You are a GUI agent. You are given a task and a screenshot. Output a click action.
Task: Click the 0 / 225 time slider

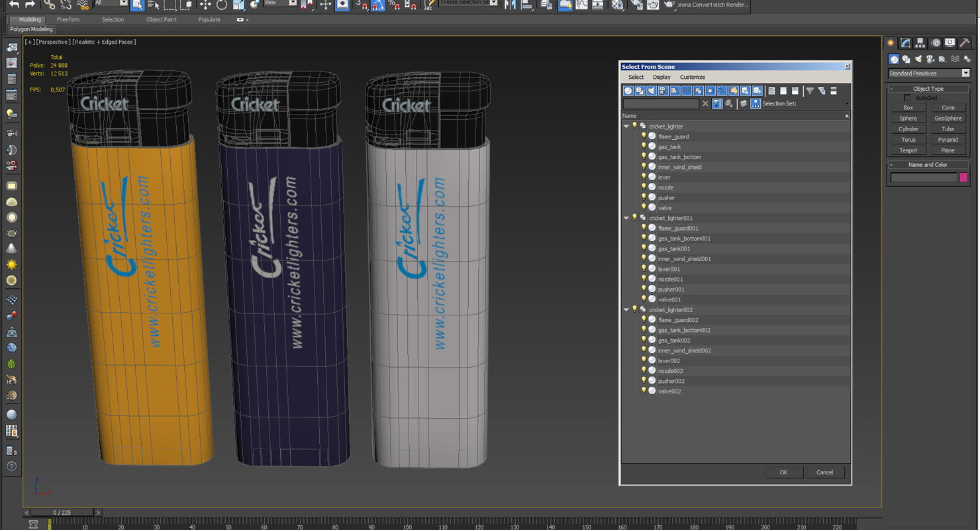tap(62, 513)
